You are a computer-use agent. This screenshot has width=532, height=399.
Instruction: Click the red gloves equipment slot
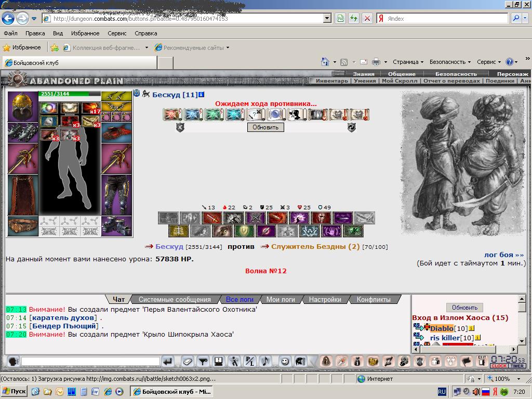pos(116,132)
